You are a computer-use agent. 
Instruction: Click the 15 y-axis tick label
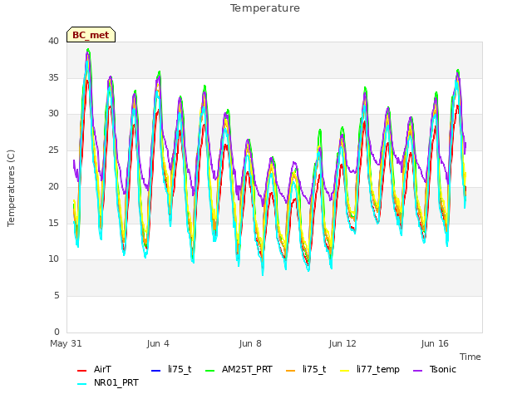coord(53,223)
